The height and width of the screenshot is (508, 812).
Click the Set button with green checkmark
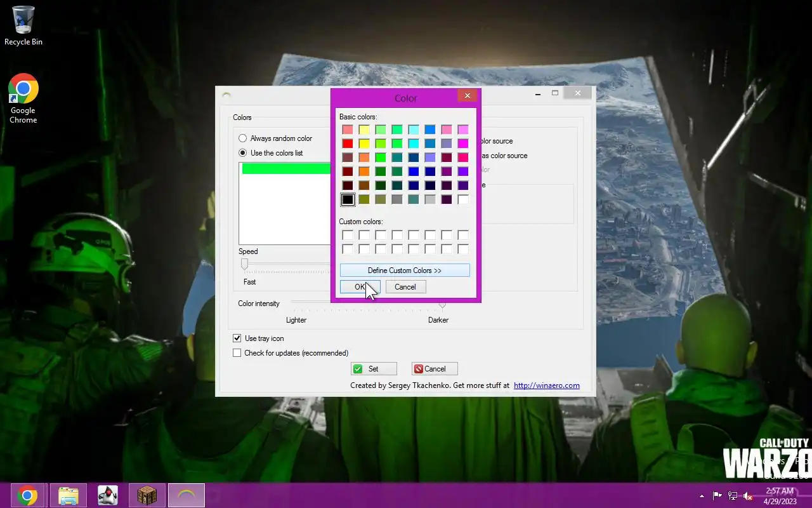[374, 369]
